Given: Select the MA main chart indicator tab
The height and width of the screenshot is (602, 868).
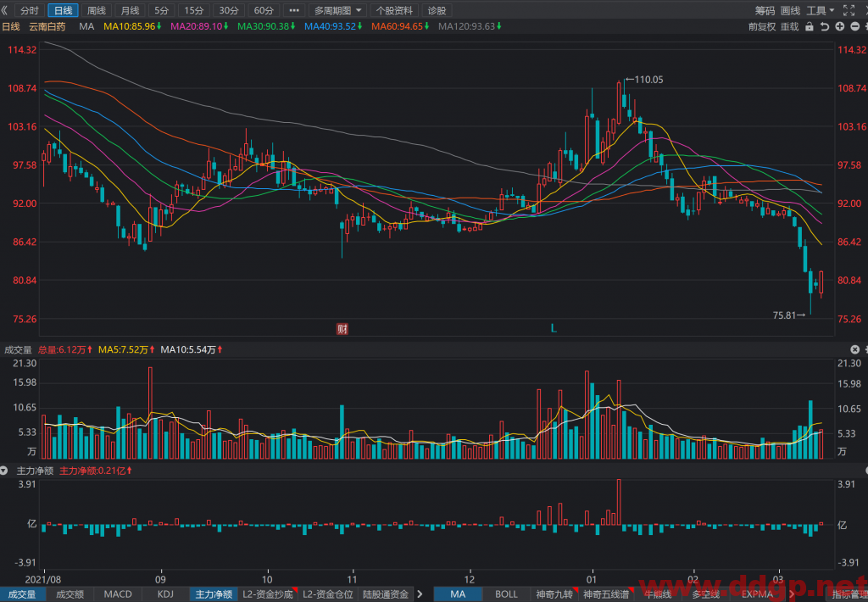Looking at the screenshot, I should pyautogui.click(x=458, y=594).
